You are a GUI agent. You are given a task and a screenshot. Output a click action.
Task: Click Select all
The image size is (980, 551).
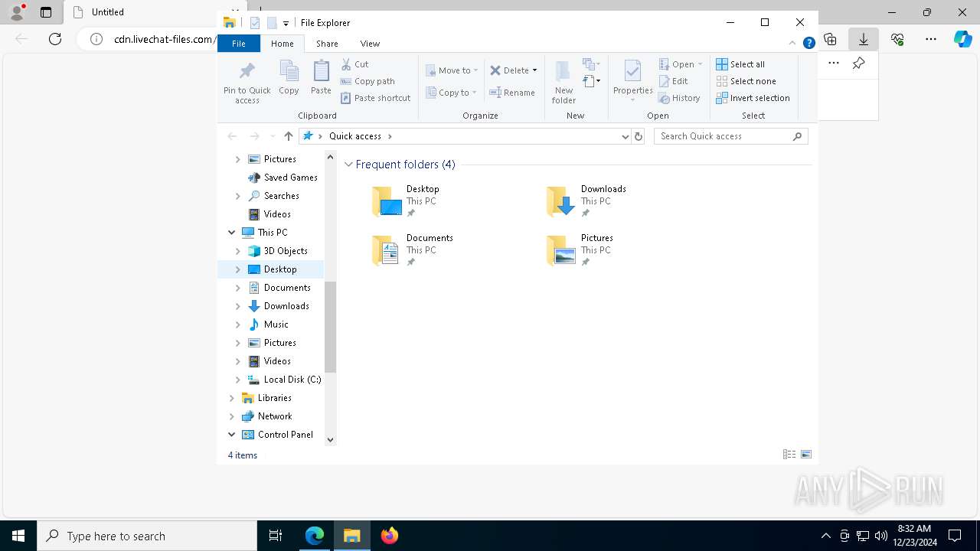(740, 64)
